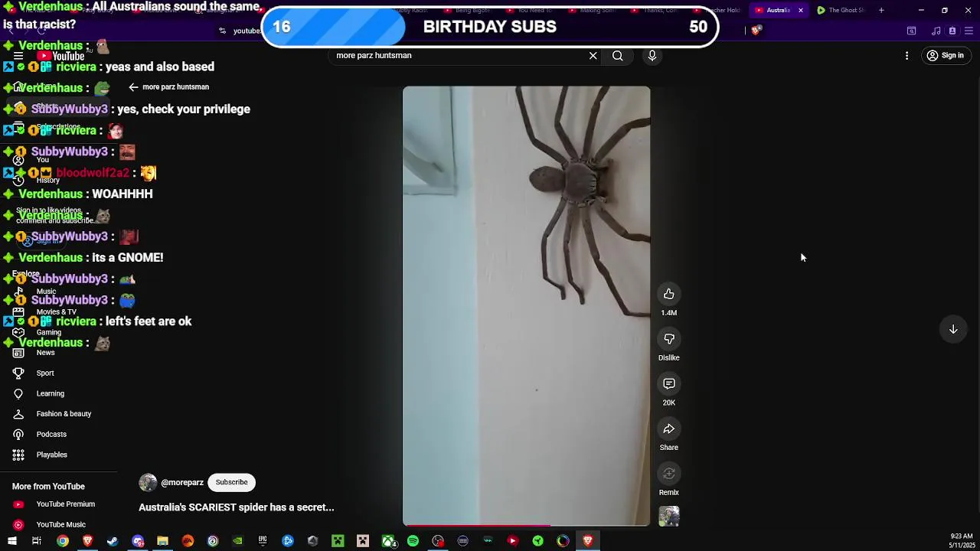Image resolution: width=980 pixels, height=551 pixels.
Task: Open the Windows Start menu
Action: 11,541
